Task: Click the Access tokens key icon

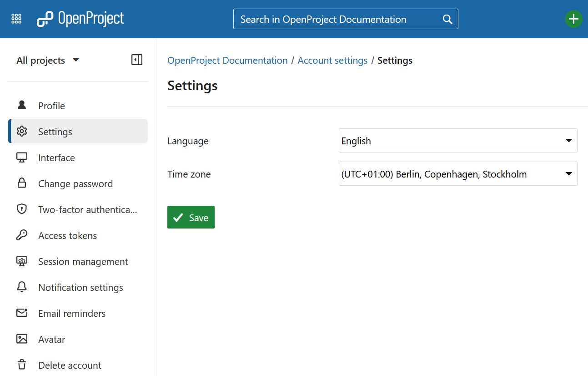Action: pyautogui.click(x=22, y=235)
